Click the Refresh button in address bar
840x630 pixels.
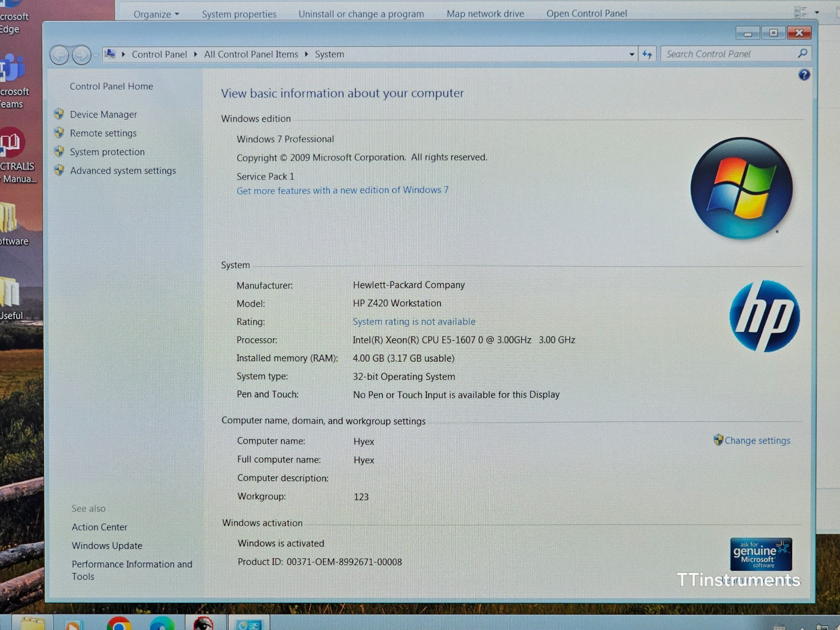pyautogui.click(x=647, y=54)
